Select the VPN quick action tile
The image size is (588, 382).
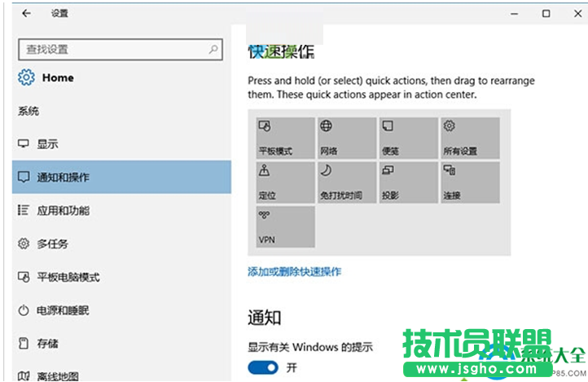(283, 227)
